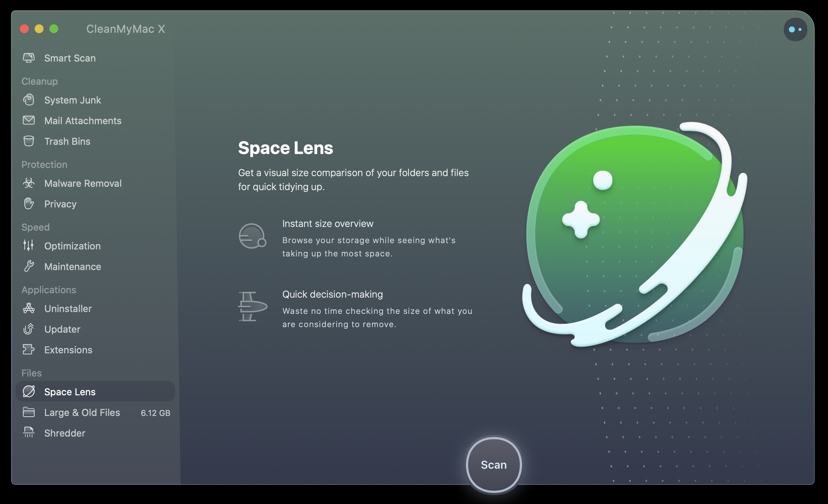Open the Malware Removal scanner
The width and height of the screenshot is (828, 504).
click(x=83, y=183)
